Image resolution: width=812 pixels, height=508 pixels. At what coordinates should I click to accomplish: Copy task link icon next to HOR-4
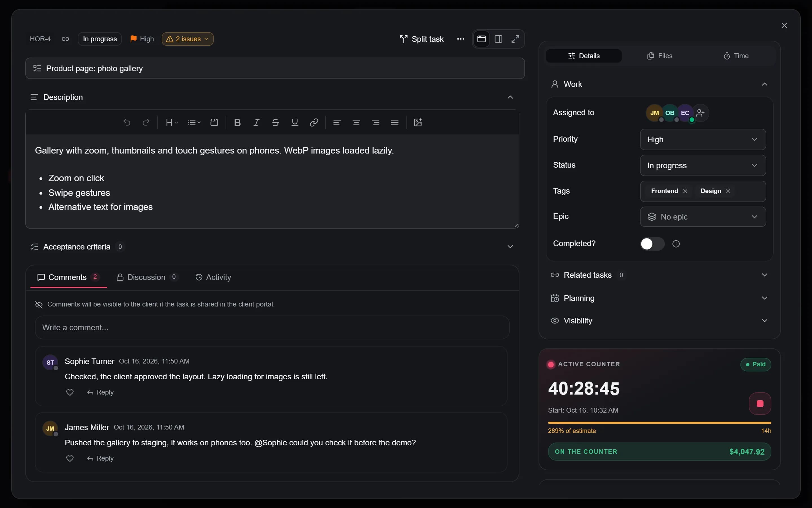click(x=65, y=39)
